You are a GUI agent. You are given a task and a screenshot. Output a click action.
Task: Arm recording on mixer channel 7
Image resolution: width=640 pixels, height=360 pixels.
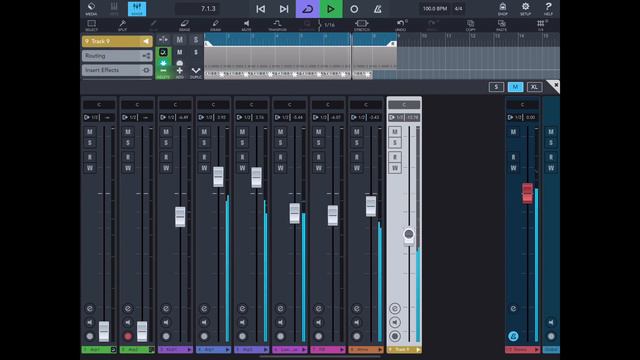click(x=318, y=336)
